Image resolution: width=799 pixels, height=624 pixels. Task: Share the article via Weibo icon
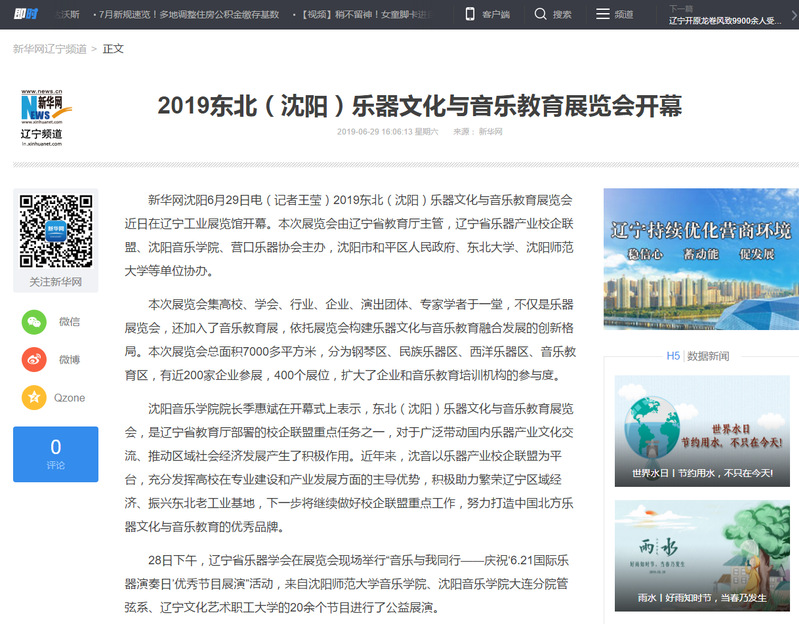[x=35, y=359]
